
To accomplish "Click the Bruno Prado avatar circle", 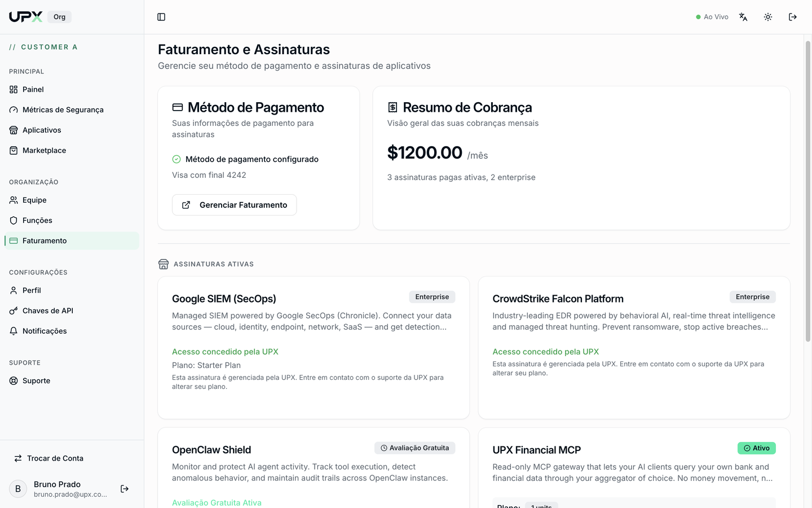I will coord(18,489).
